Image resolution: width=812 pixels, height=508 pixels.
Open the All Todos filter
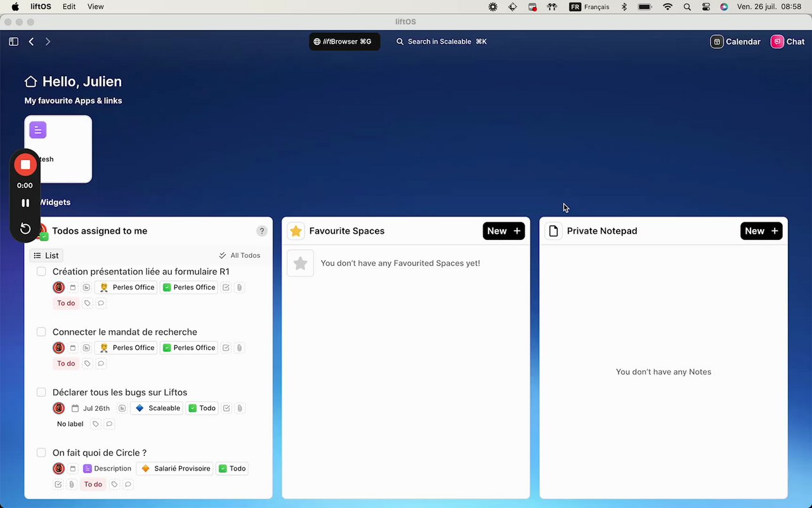click(240, 255)
